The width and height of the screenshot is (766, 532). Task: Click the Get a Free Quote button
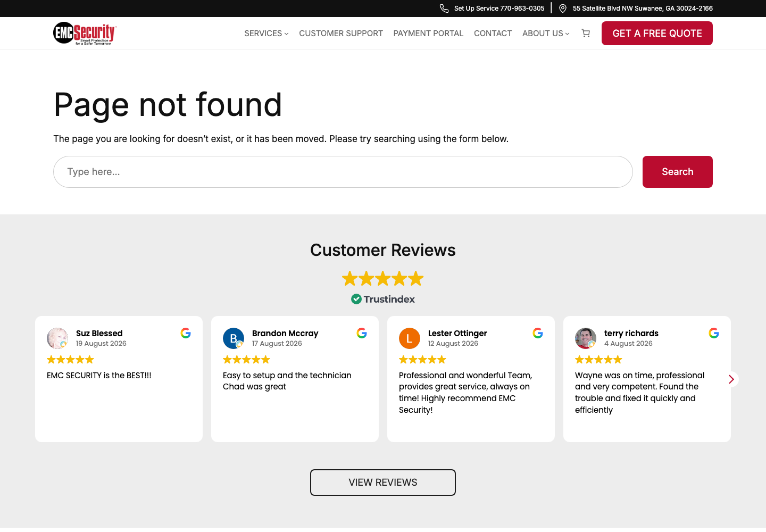(x=657, y=33)
